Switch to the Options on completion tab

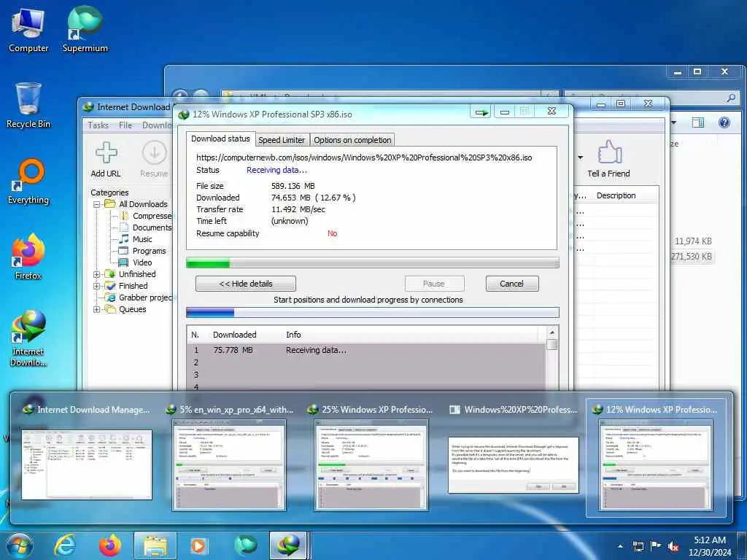[352, 140]
